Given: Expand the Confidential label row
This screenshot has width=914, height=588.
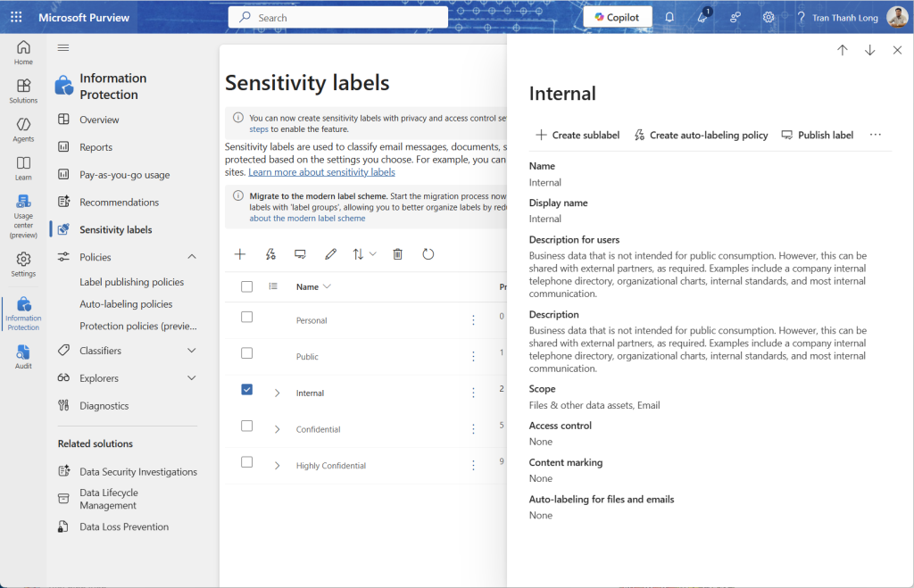Looking at the screenshot, I should coord(277,429).
